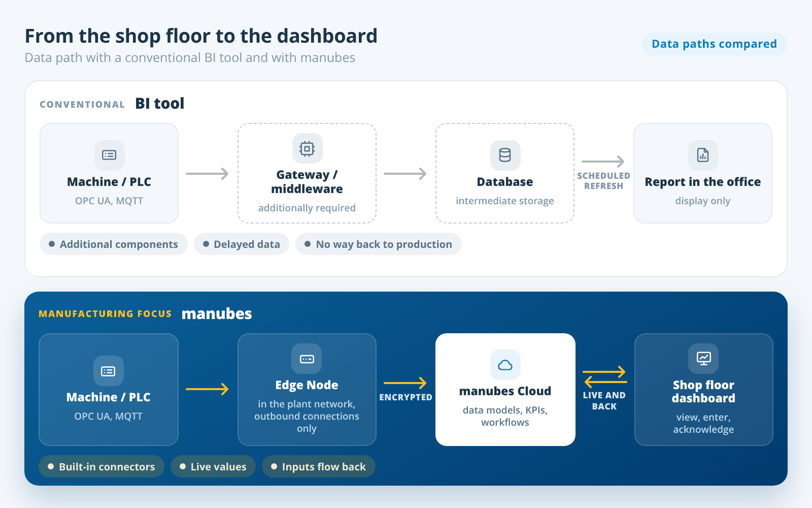
Task: Click 'data models, KPIs, workflows' text
Action: [x=505, y=416]
